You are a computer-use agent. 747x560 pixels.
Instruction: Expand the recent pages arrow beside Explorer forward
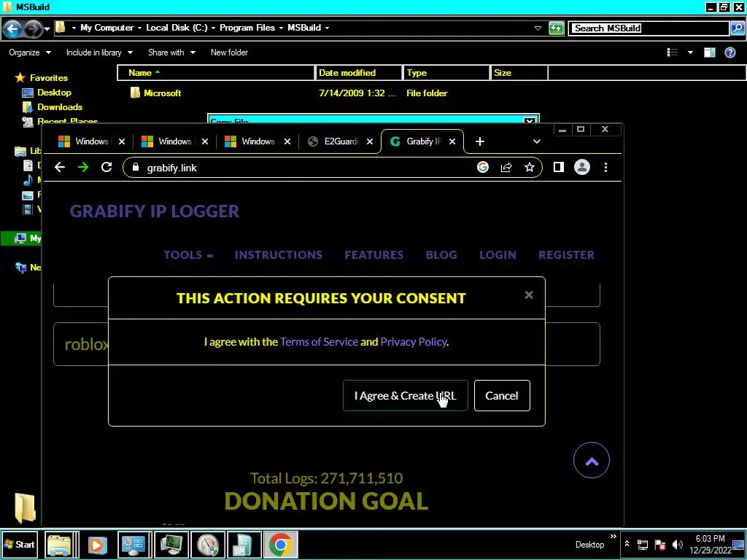pos(47,29)
